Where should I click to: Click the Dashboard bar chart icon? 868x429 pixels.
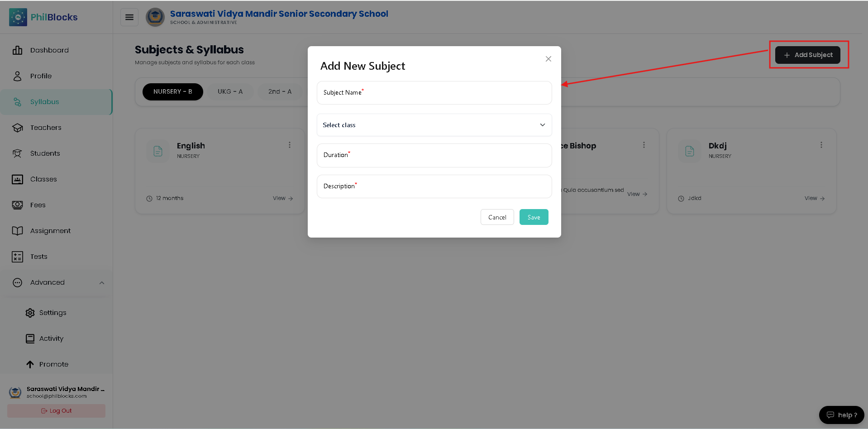(17, 50)
